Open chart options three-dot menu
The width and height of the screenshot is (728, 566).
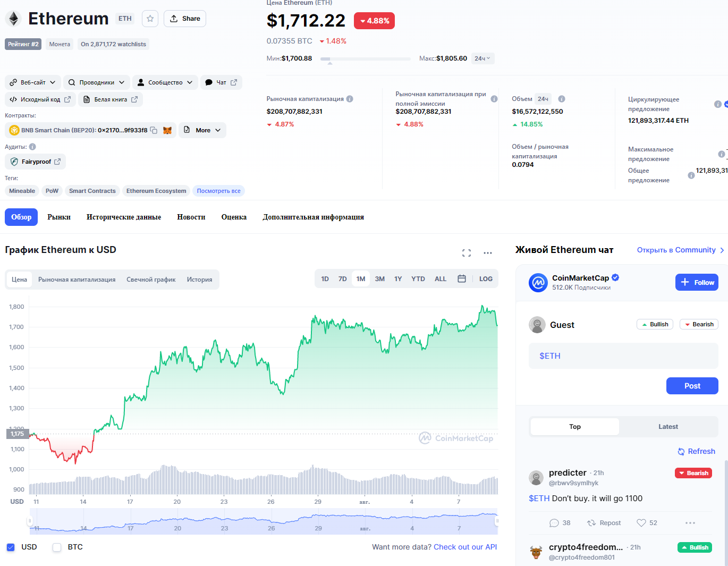click(488, 253)
